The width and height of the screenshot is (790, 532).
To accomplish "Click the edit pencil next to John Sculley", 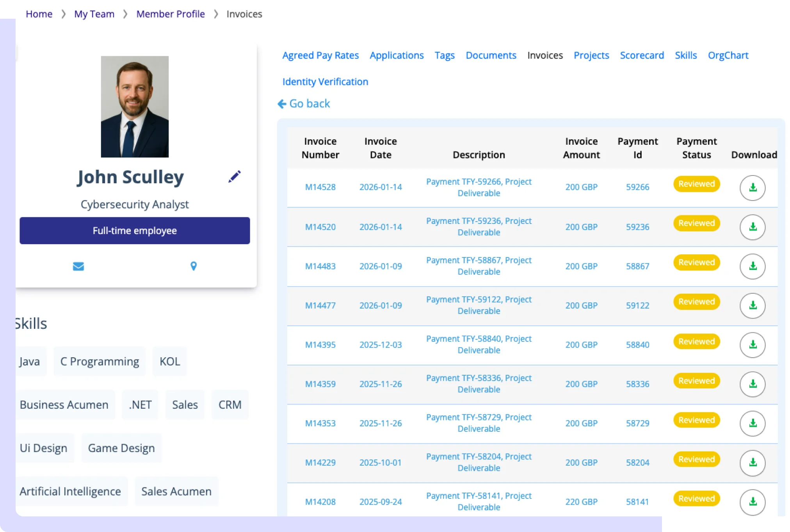I will [235, 176].
